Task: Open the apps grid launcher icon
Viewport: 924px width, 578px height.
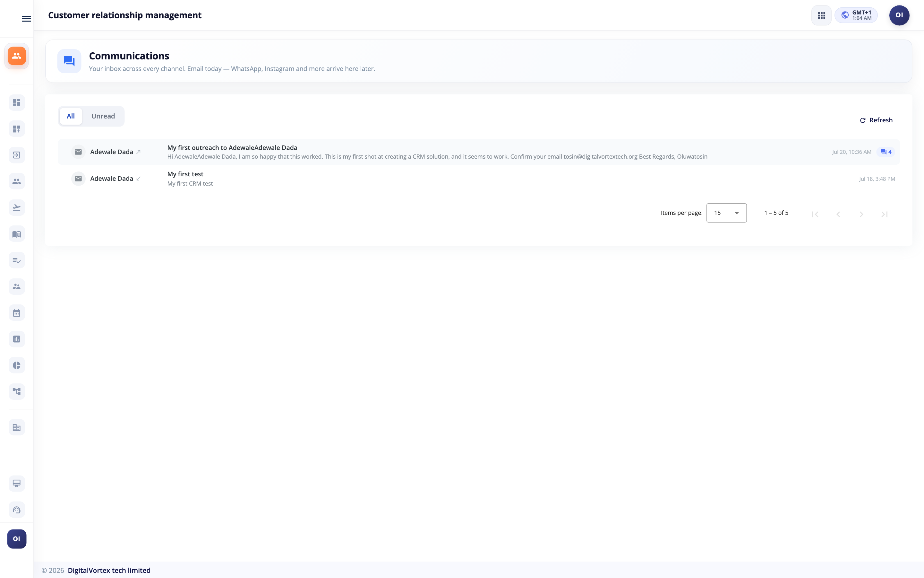Action: pyautogui.click(x=821, y=15)
